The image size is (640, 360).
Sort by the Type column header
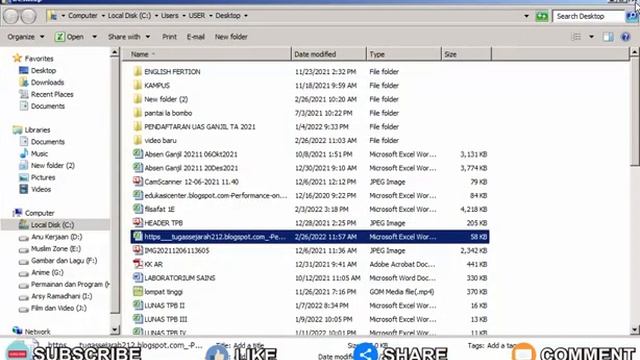[403, 54]
